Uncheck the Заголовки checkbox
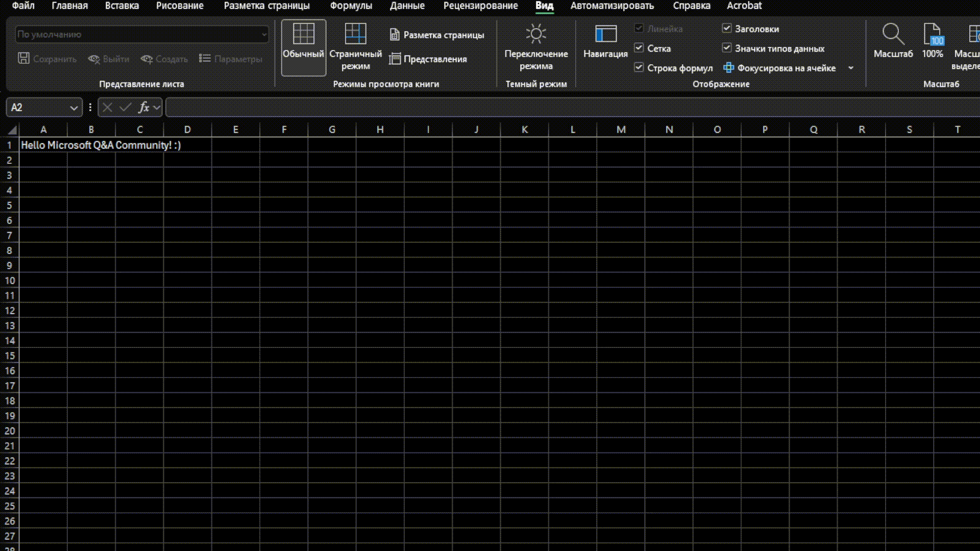 coord(727,29)
